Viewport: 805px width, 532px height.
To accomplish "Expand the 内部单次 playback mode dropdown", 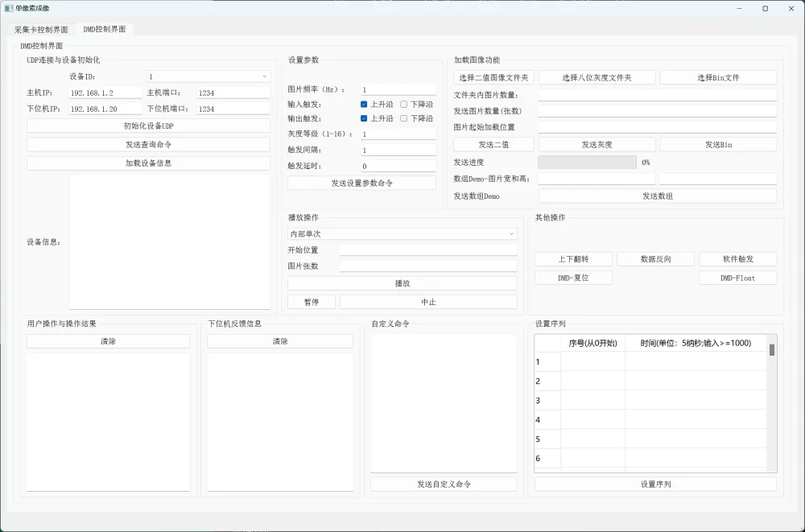I will pos(402,233).
